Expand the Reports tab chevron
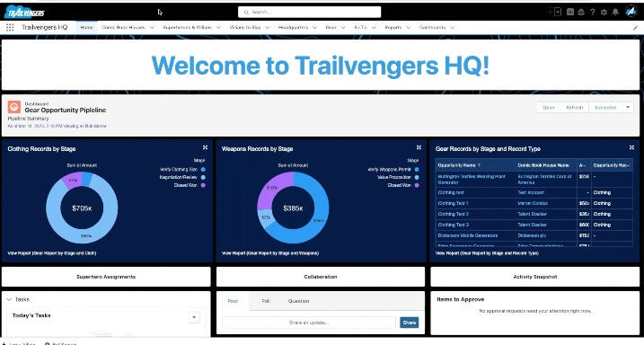This screenshot has height=345, width=644. coord(409,28)
